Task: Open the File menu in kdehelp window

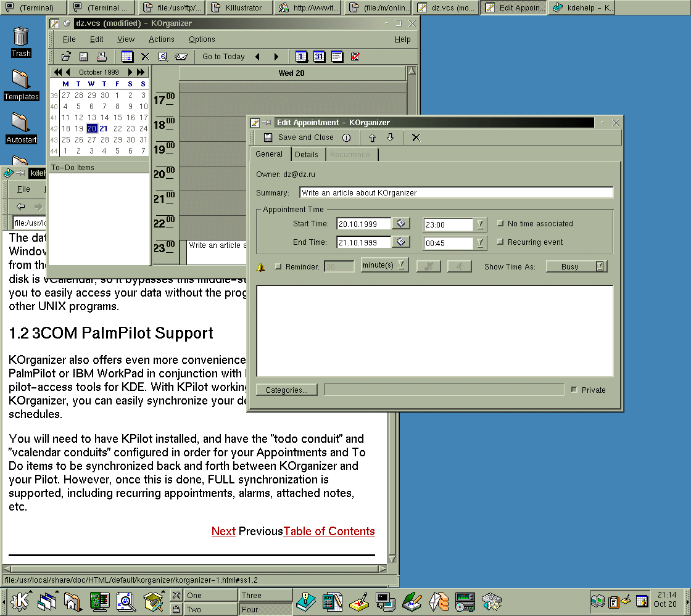Action: click(23, 189)
